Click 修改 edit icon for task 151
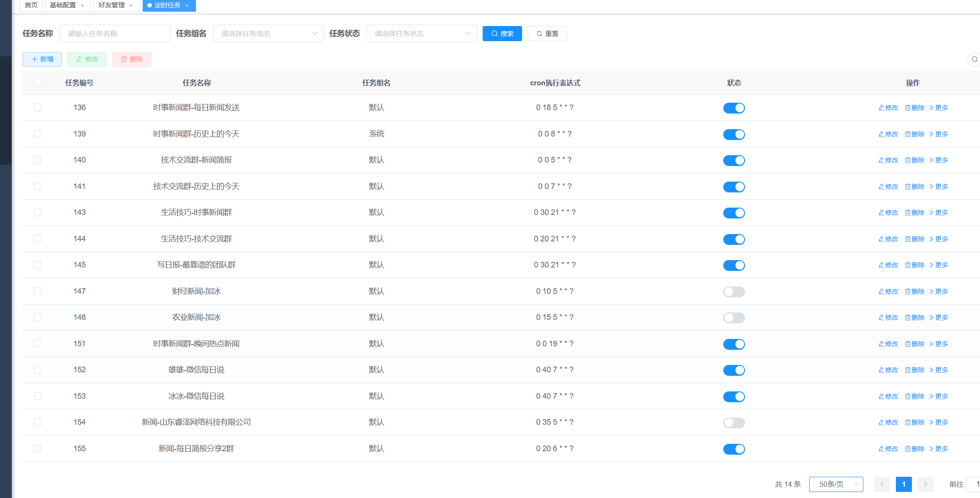The height and width of the screenshot is (498, 980). 888,344
